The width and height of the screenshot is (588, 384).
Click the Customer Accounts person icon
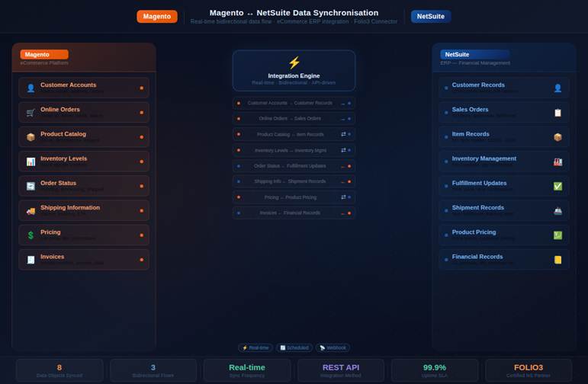31,88
